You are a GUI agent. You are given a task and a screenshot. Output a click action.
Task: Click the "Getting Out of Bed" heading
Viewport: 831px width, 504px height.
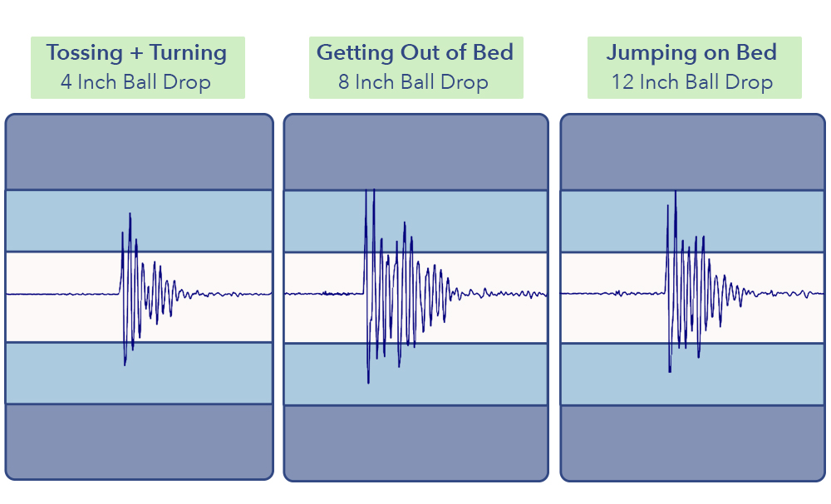pyautogui.click(x=415, y=53)
